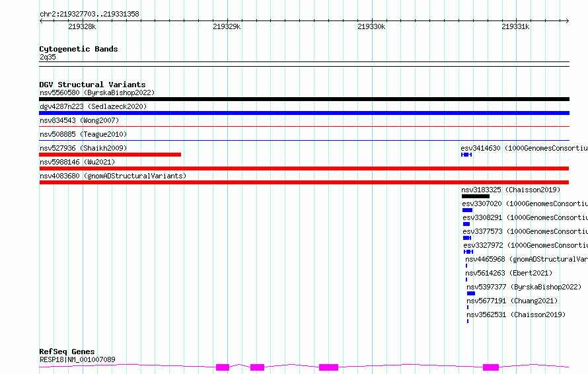Open variant label esv3414630 (1000GenomesConsortium)
The image size is (588, 374).
[525, 148]
